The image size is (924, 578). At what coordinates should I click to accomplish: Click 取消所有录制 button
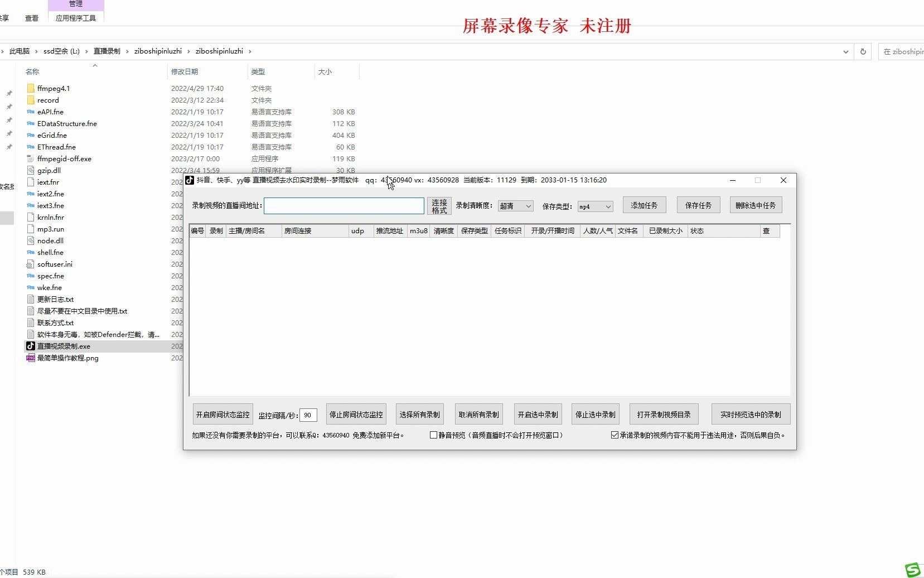tap(479, 415)
